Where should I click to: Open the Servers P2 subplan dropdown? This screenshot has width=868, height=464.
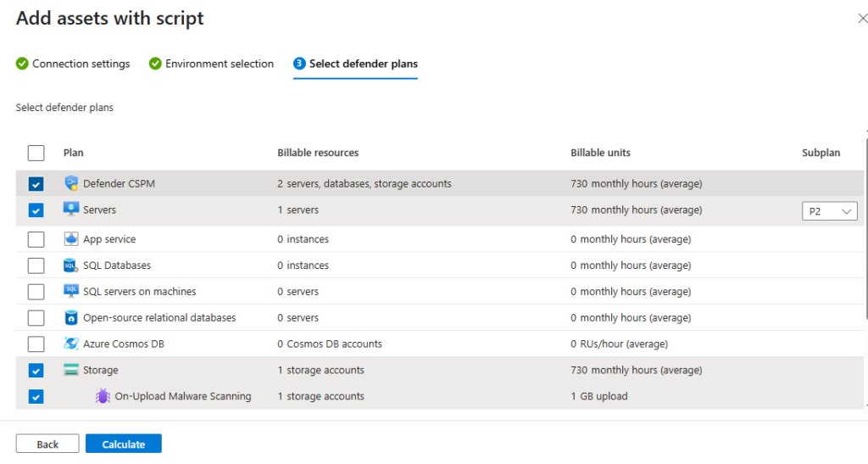[x=829, y=211]
